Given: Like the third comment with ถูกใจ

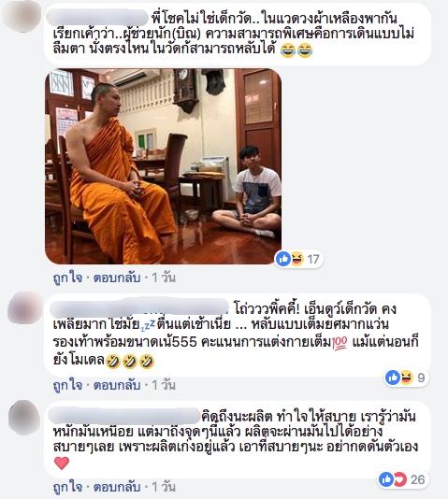Looking at the screenshot, I should pyautogui.click(x=67, y=487).
